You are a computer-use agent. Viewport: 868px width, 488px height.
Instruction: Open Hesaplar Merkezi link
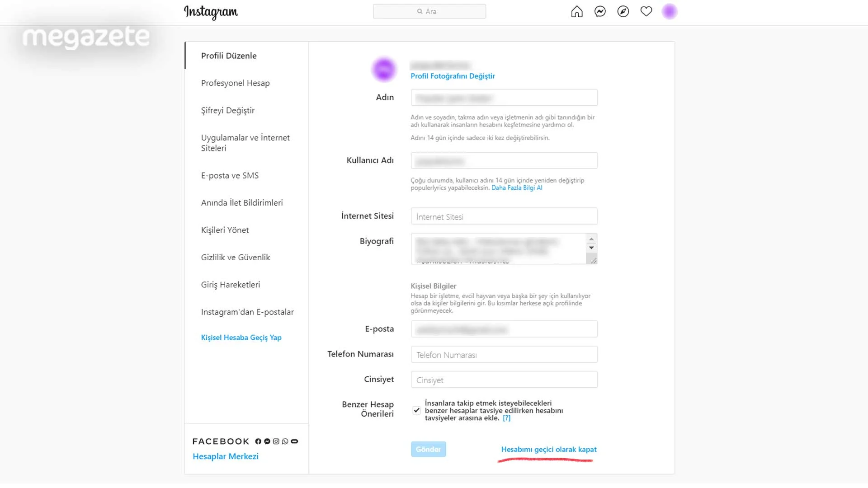click(x=226, y=456)
